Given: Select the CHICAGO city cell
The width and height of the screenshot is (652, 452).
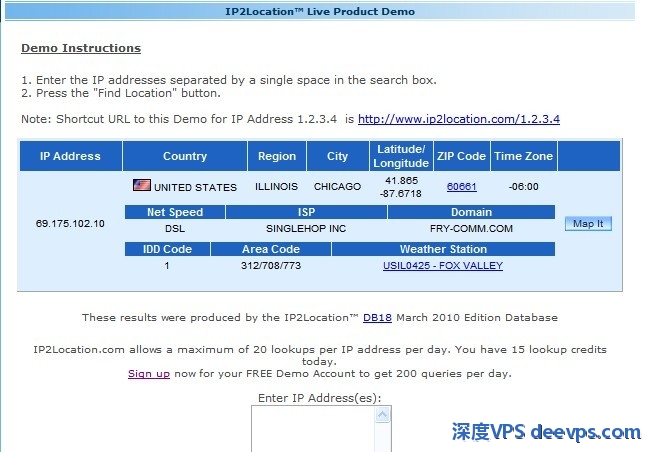Looking at the screenshot, I should (x=337, y=187).
